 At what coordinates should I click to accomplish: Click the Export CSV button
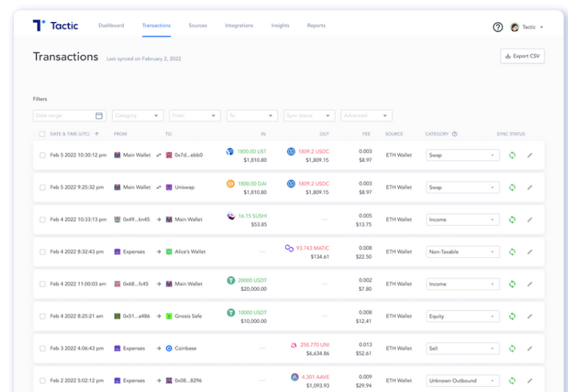coord(523,56)
